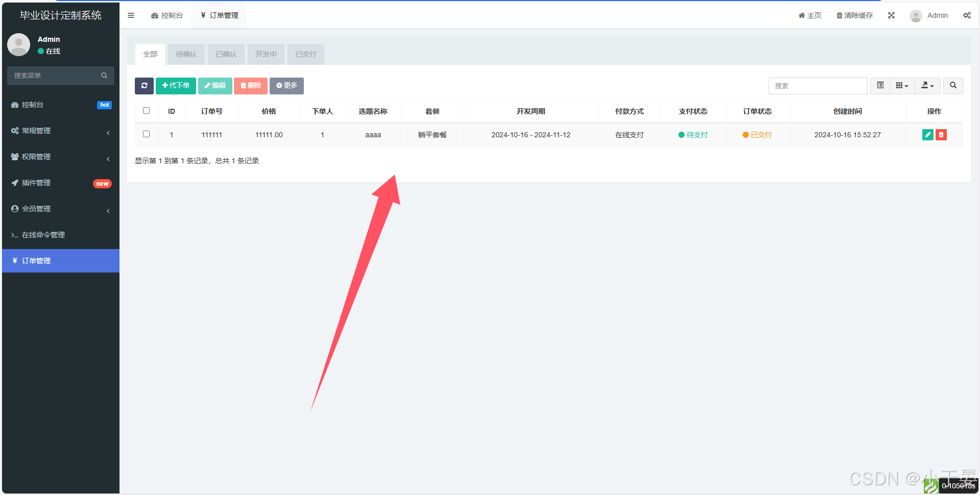Select the header select-all checkbox
980x495 pixels.
(x=146, y=111)
